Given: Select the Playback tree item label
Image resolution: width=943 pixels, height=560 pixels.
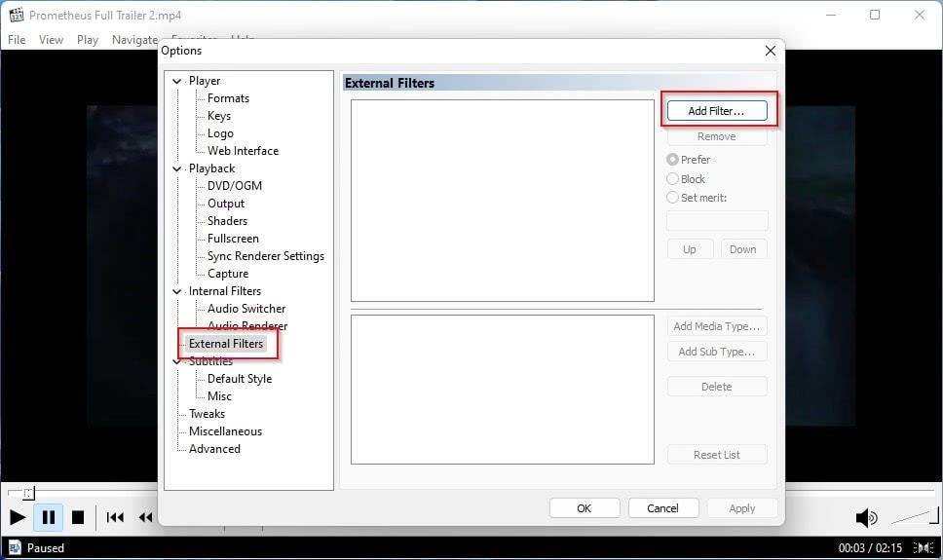Looking at the screenshot, I should pyautogui.click(x=211, y=168).
